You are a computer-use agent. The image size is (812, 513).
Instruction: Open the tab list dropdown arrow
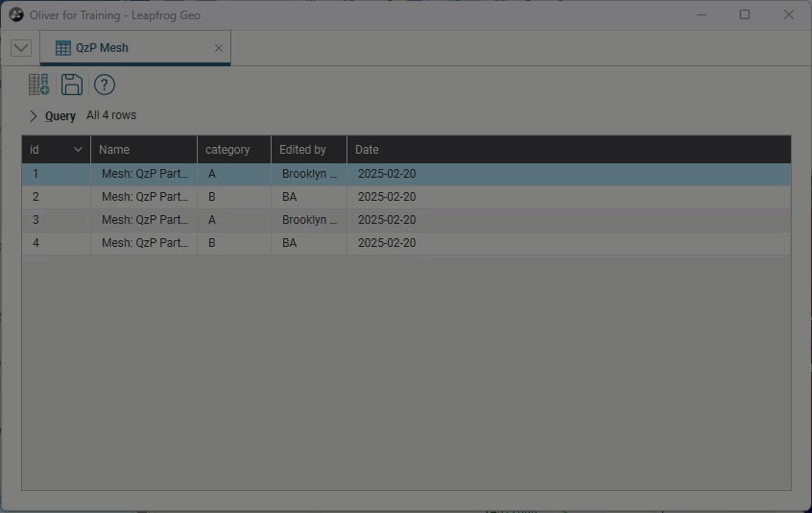tap(21, 48)
